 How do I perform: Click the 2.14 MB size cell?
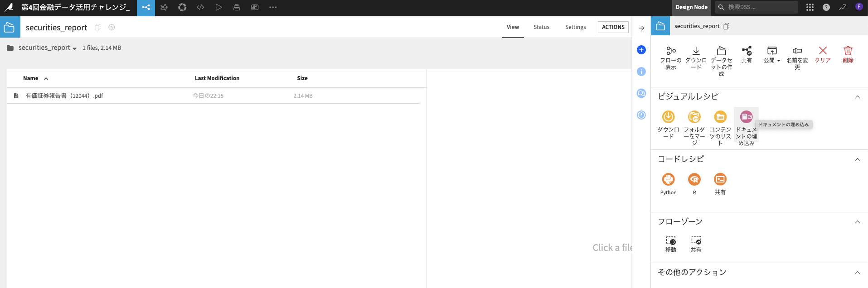click(x=303, y=96)
